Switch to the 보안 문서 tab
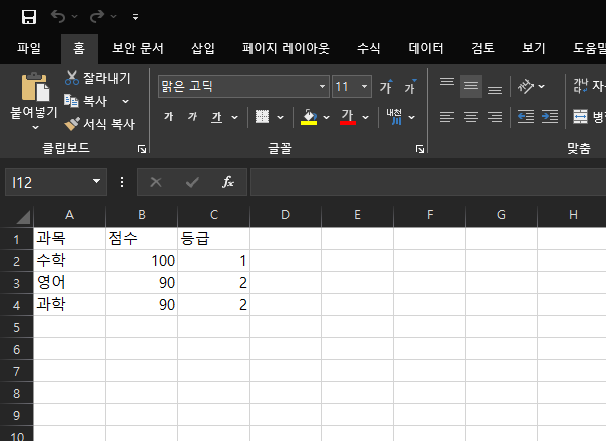Viewport: 606px width, 441px height. tap(138, 48)
